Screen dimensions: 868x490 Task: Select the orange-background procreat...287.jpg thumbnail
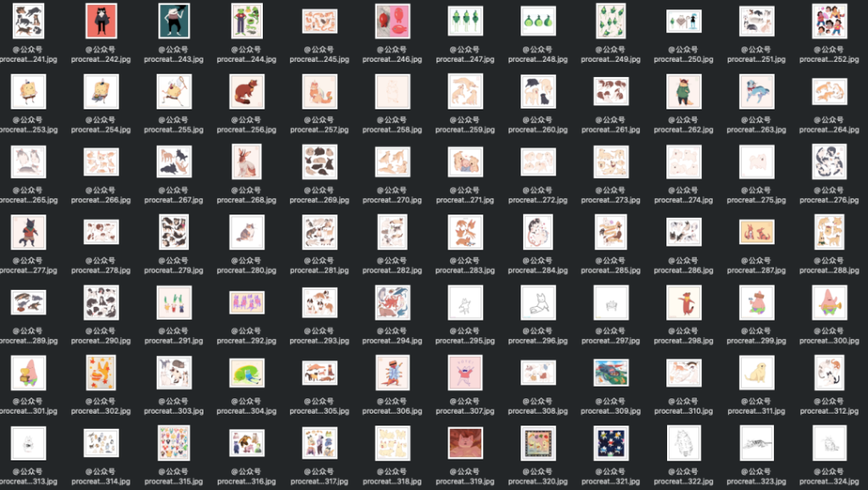point(756,232)
